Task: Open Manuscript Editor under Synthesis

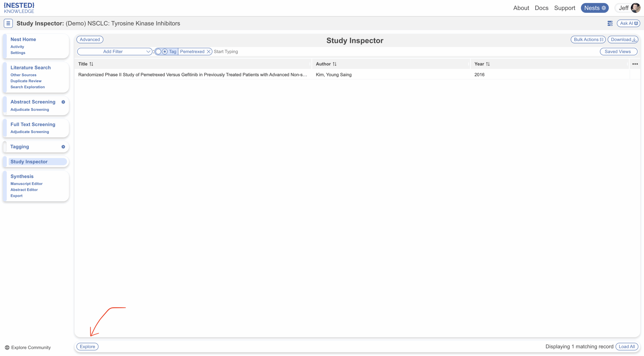Action: coord(26,184)
